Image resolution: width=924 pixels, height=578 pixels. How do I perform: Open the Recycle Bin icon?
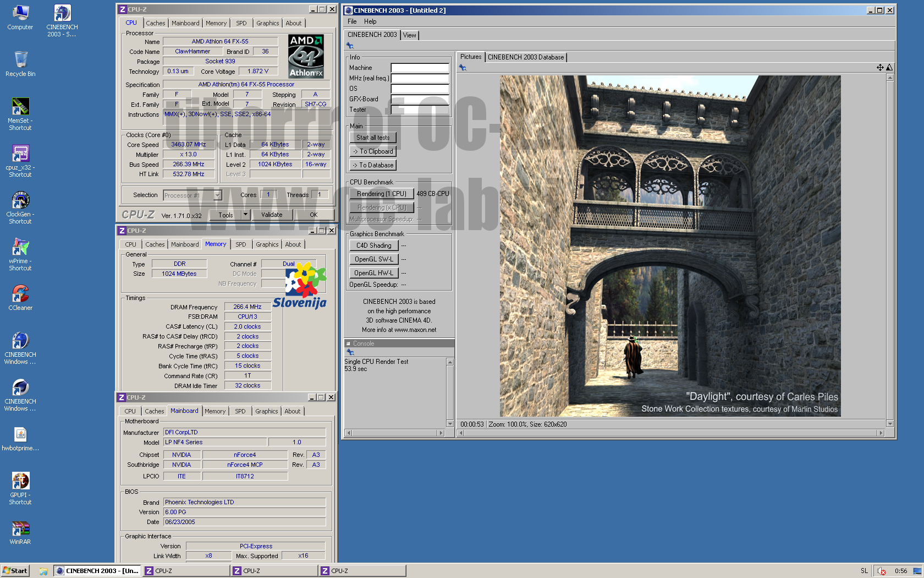click(x=20, y=63)
